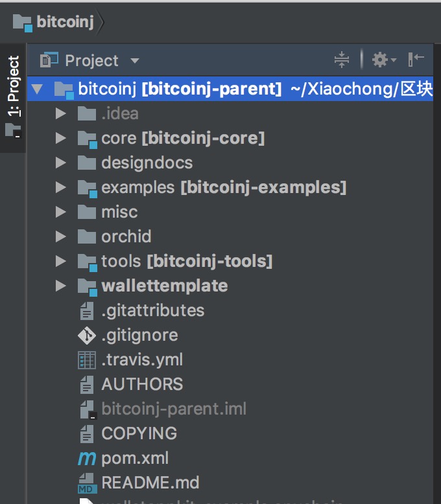Collapse the bitcoinj root node
Screen dimensions: 441x504
[x=38, y=89]
